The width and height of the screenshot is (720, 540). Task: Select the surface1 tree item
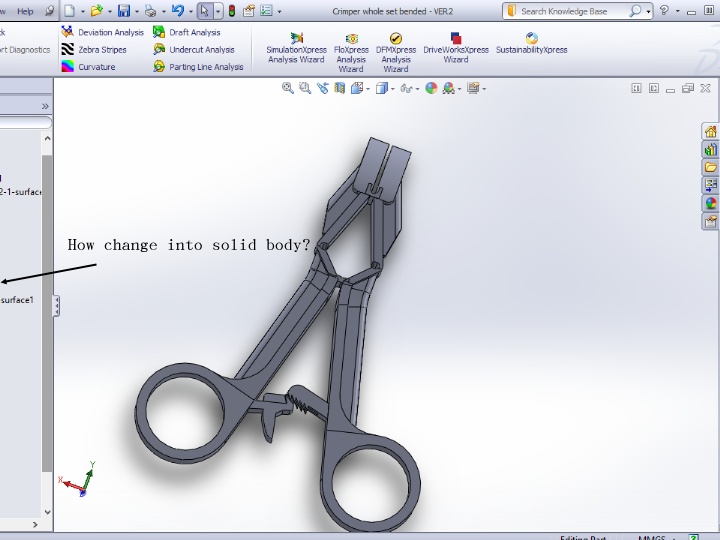17,300
